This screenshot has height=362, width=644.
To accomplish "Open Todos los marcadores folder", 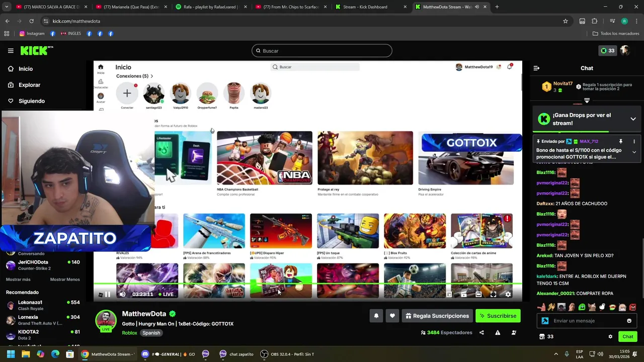I will pyautogui.click(x=616, y=34).
